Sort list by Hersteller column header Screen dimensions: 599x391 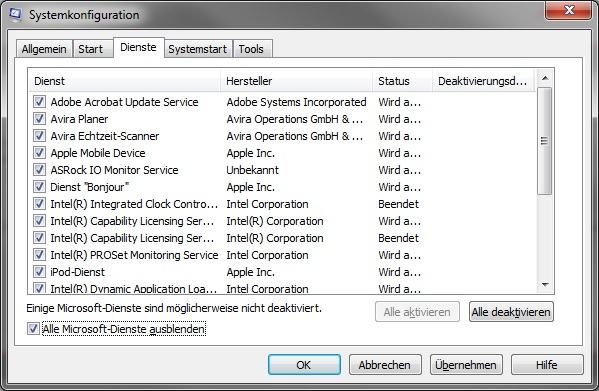point(296,81)
